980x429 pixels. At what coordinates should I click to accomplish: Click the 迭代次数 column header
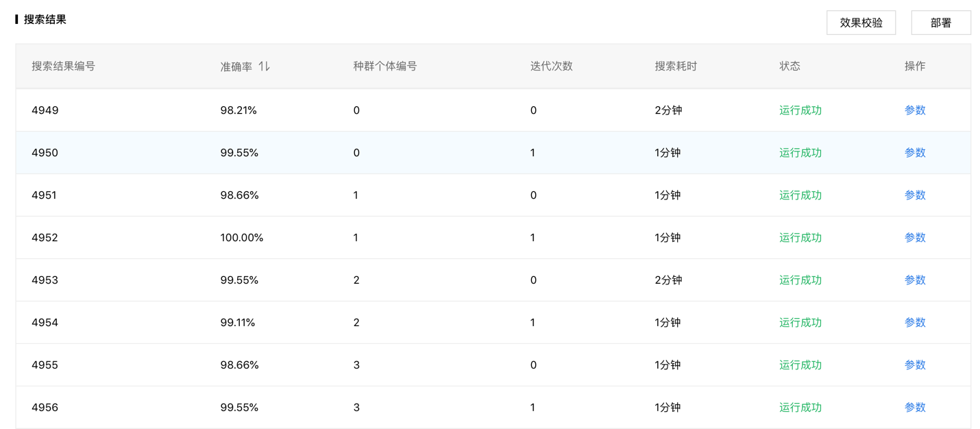pos(552,66)
